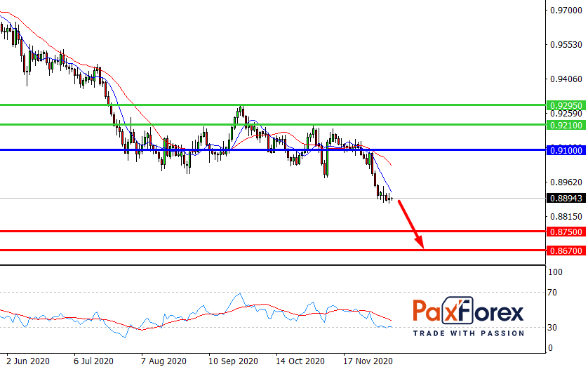588x367 pixels.
Task: Click the RSI 70 level label
Action: (x=552, y=293)
